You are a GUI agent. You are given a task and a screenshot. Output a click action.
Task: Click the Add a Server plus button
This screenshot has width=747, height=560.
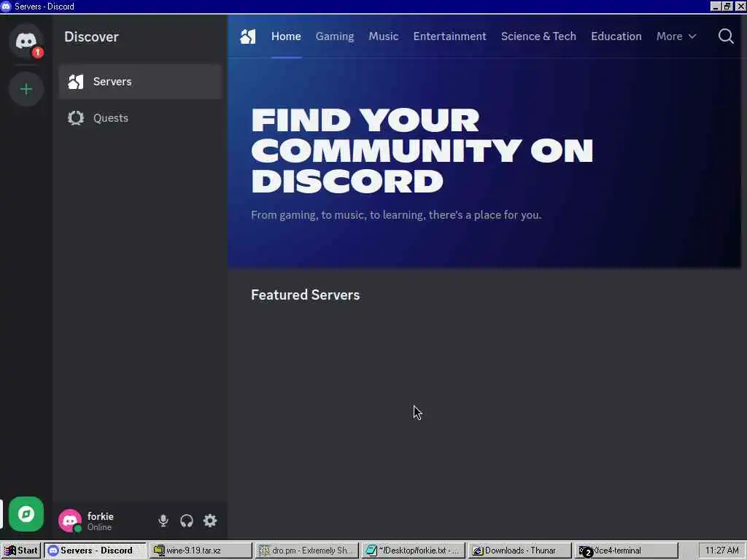coord(26,89)
